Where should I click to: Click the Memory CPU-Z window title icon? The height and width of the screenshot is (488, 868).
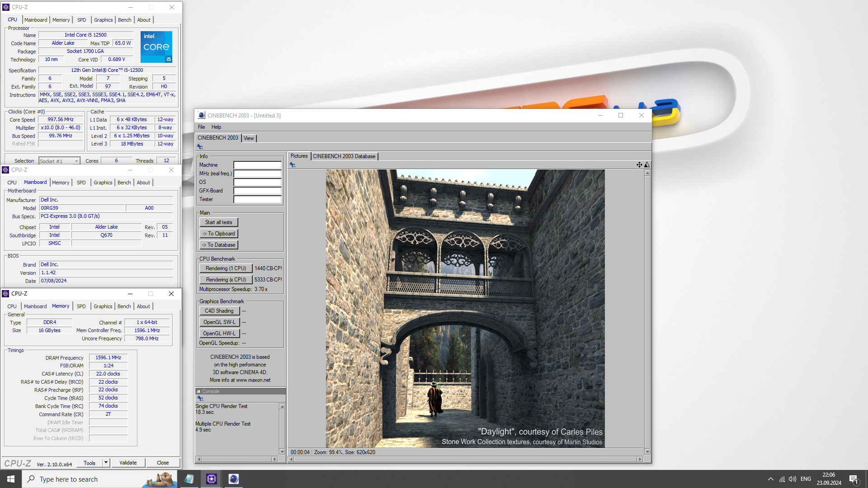click(x=5, y=294)
